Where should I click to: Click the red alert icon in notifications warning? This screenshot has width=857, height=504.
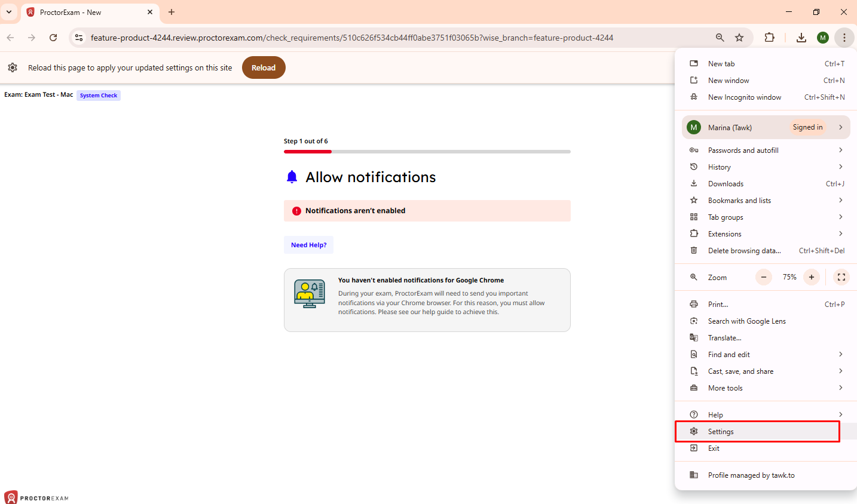pyautogui.click(x=296, y=211)
